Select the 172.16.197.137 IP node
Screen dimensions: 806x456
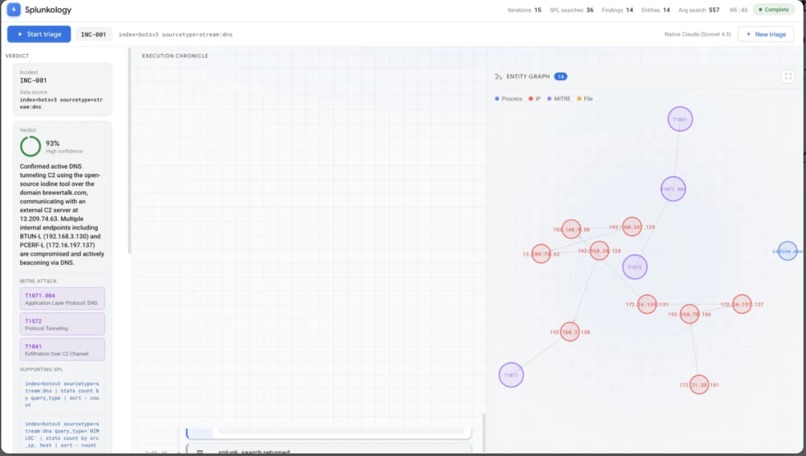(x=742, y=304)
